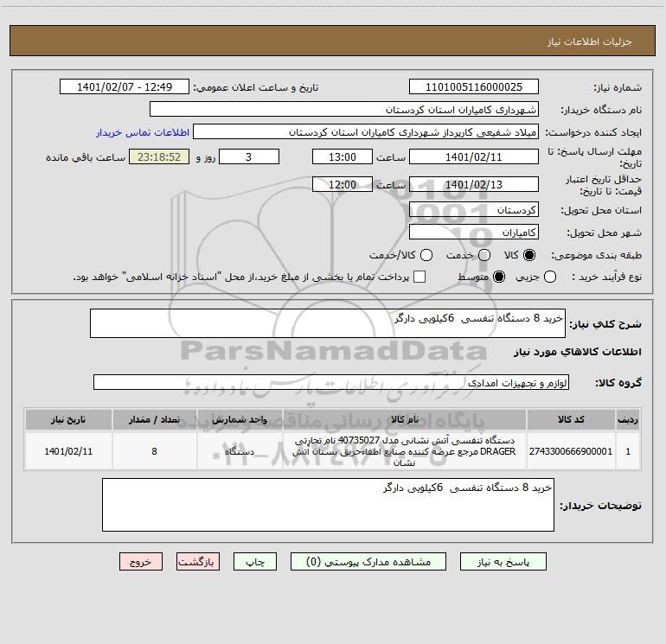The height and width of the screenshot is (644, 666).
Task: Select the جزیی purchase type radio
Action: tap(549, 277)
